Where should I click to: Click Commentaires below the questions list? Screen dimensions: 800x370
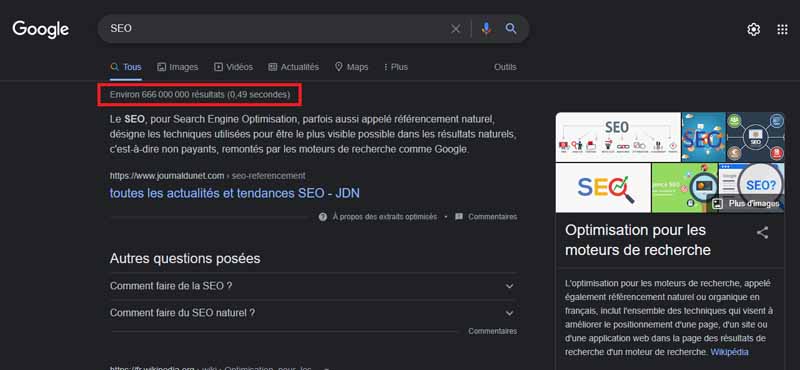(x=492, y=332)
